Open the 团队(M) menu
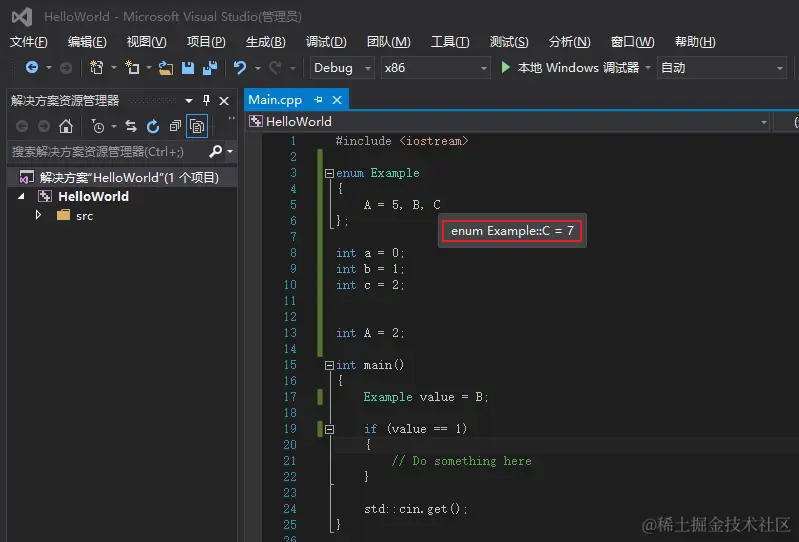Viewport: 799px width, 542px height. click(388, 42)
